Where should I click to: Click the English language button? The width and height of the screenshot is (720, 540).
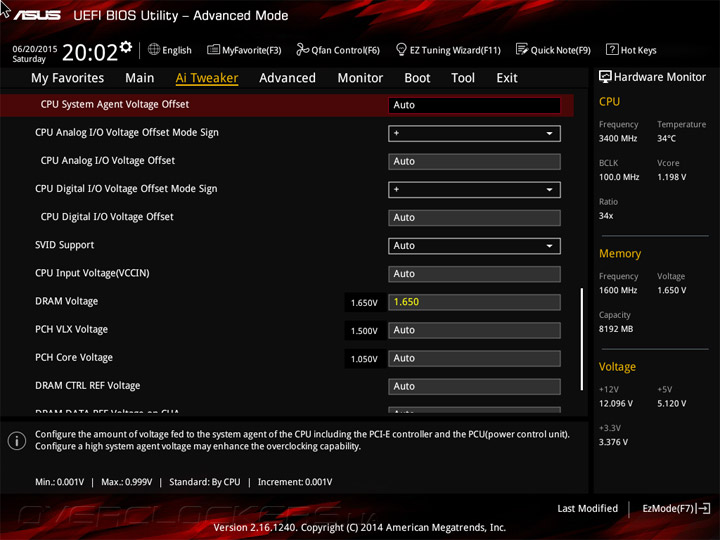point(177,50)
